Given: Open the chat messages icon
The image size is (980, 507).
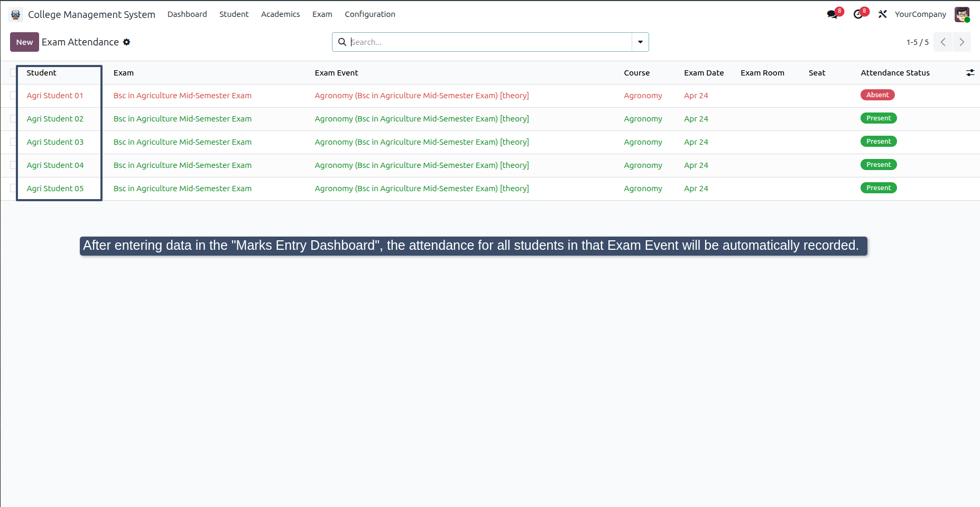Looking at the screenshot, I should (833, 14).
